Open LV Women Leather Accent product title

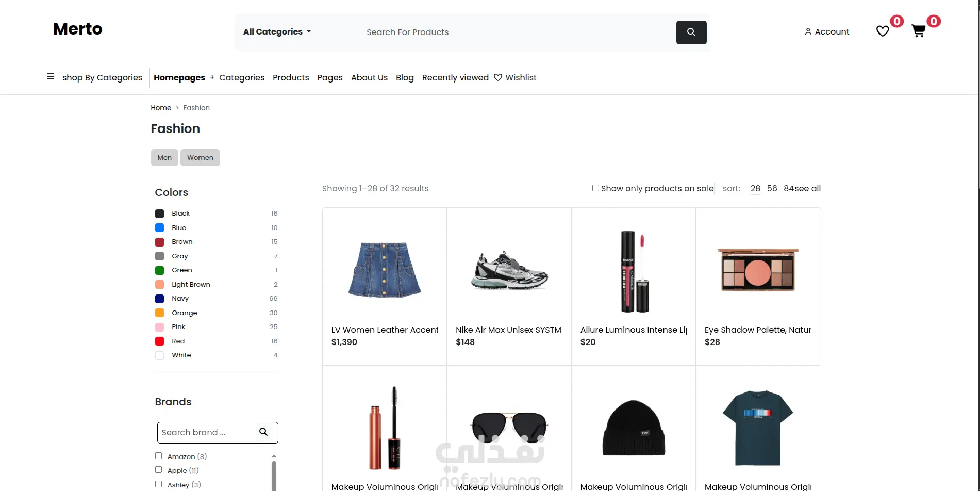click(x=385, y=330)
